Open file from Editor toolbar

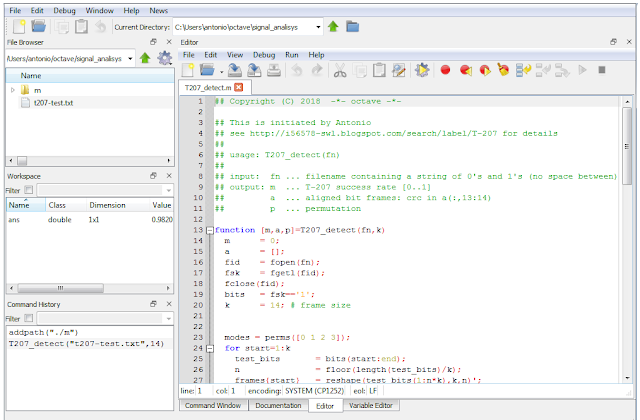click(x=207, y=70)
